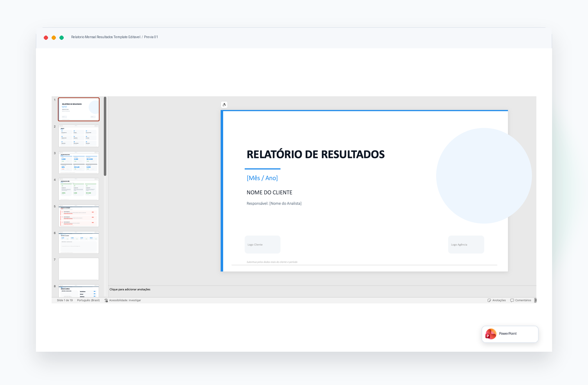Click the NOME DO CLIENTE text
Screen dimensions: 588x385
tap(269, 192)
